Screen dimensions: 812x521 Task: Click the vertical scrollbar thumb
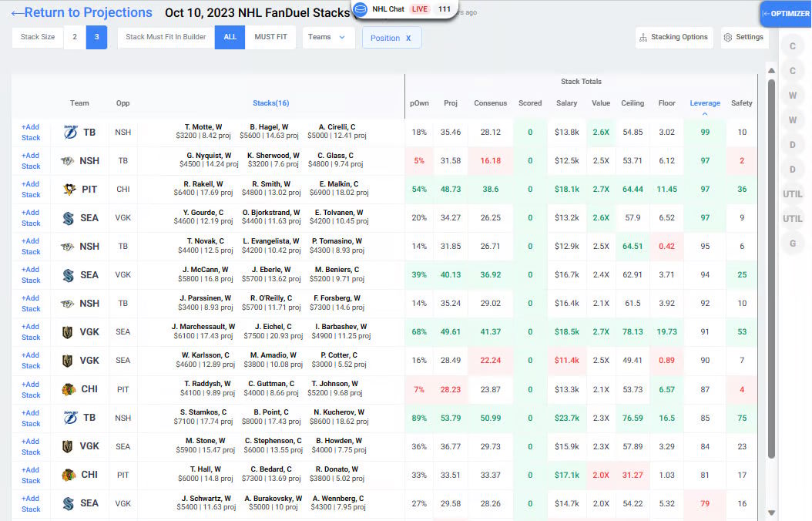(772, 268)
